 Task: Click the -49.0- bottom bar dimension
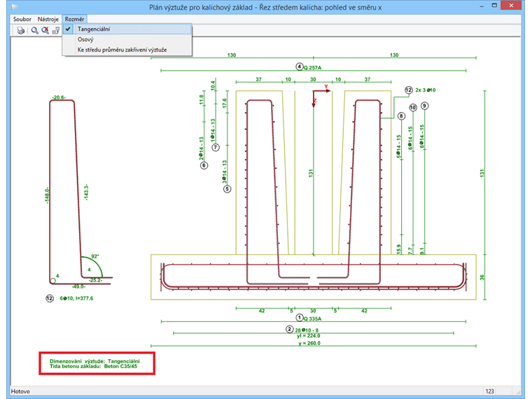[x=78, y=286]
